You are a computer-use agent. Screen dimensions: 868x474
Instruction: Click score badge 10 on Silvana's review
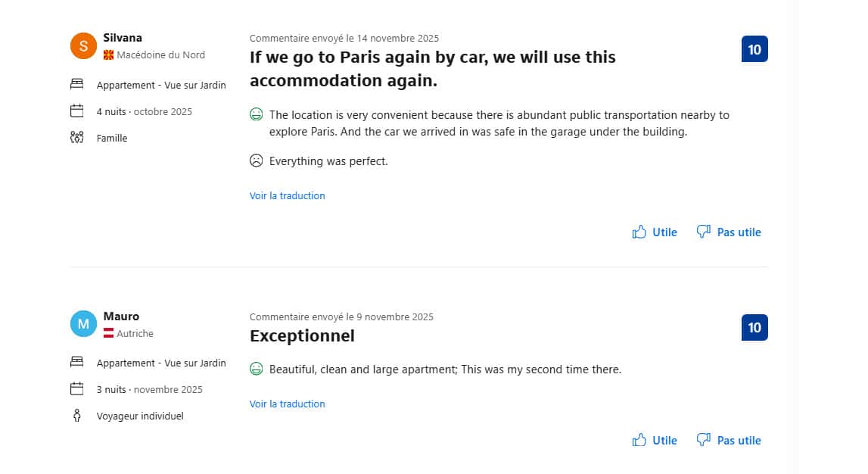(x=754, y=49)
